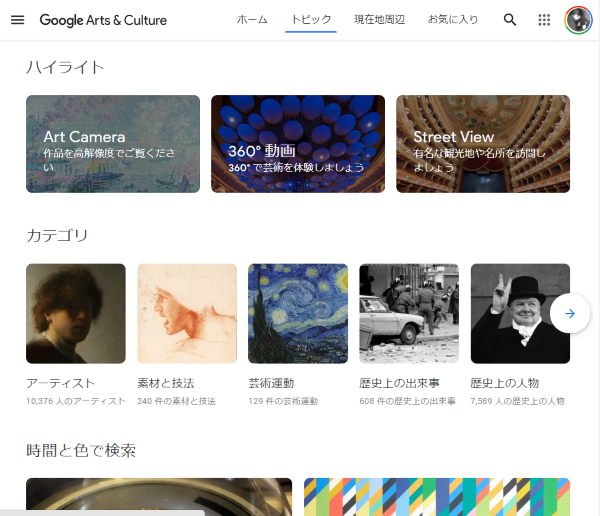Click the Google Arts & Culture logo
The width and height of the screenshot is (600, 516).
point(103,20)
